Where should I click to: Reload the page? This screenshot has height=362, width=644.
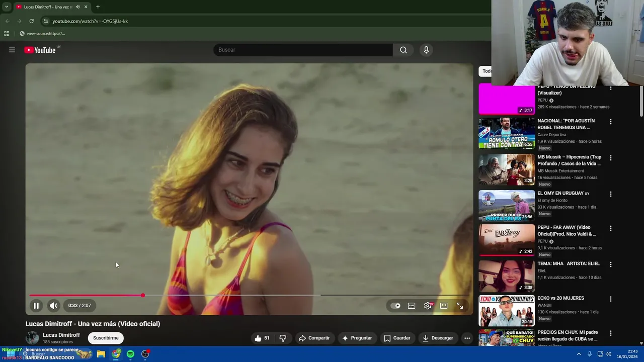[31, 21]
